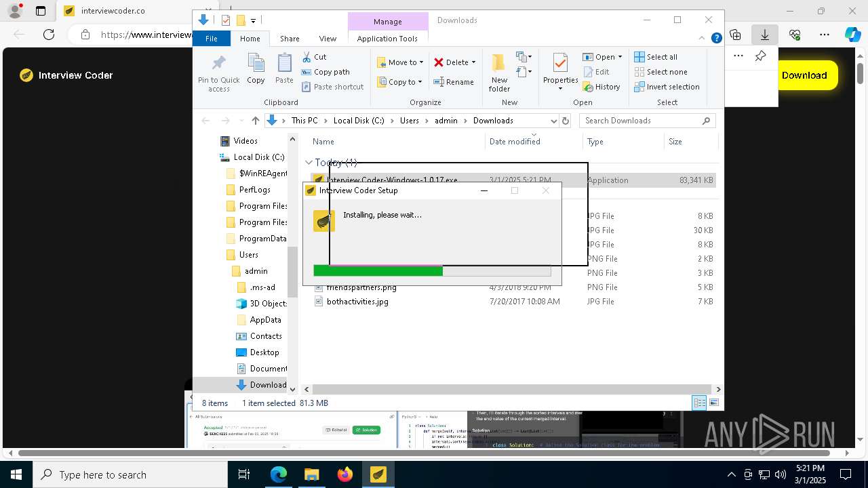The width and height of the screenshot is (868, 488).
Task: Click Edge settings and more dots
Action: pyautogui.click(x=825, y=35)
